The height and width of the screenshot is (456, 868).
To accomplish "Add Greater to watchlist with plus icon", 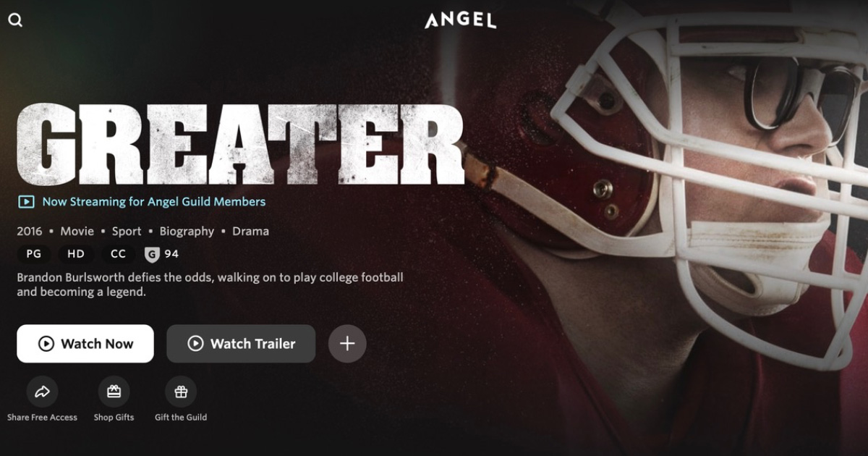I will tap(347, 344).
